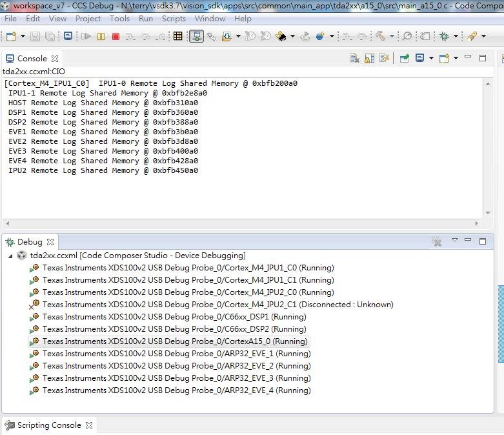Click the Assembly Step Over icon
Screen dimensions: 504x435
(x=362, y=36)
